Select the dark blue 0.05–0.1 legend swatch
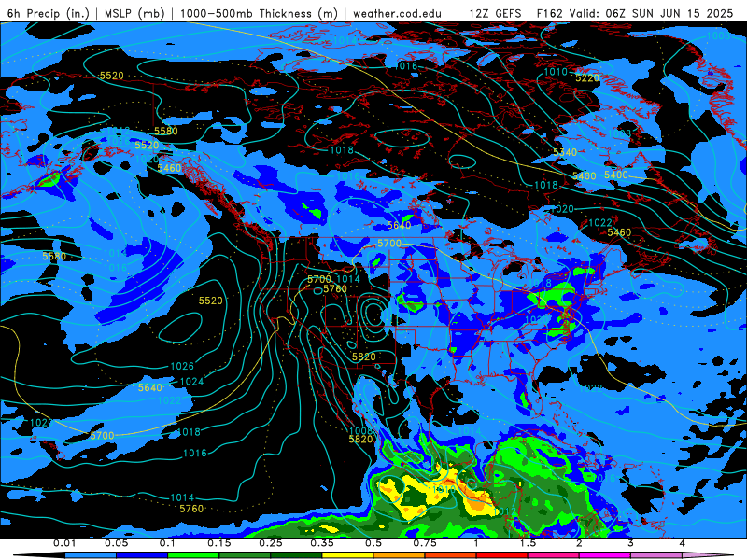747x560 pixels. coord(142,555)
